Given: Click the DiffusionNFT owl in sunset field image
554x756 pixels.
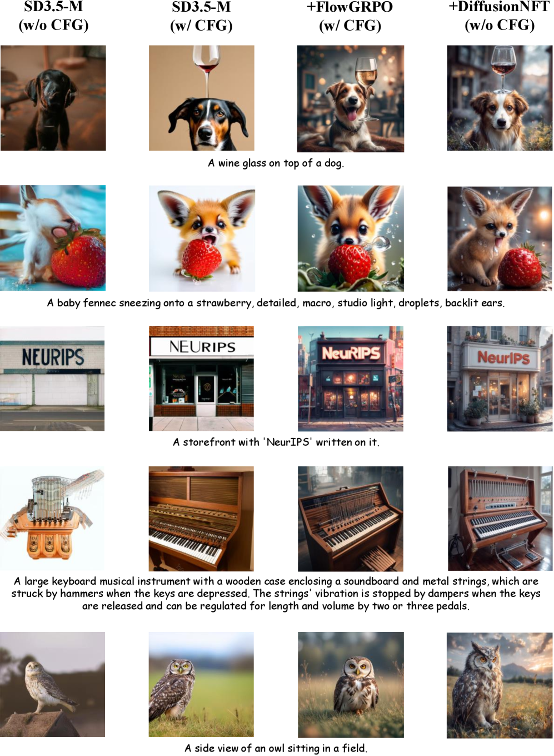Looking at the screenshot, I should (x=500, y=685).
